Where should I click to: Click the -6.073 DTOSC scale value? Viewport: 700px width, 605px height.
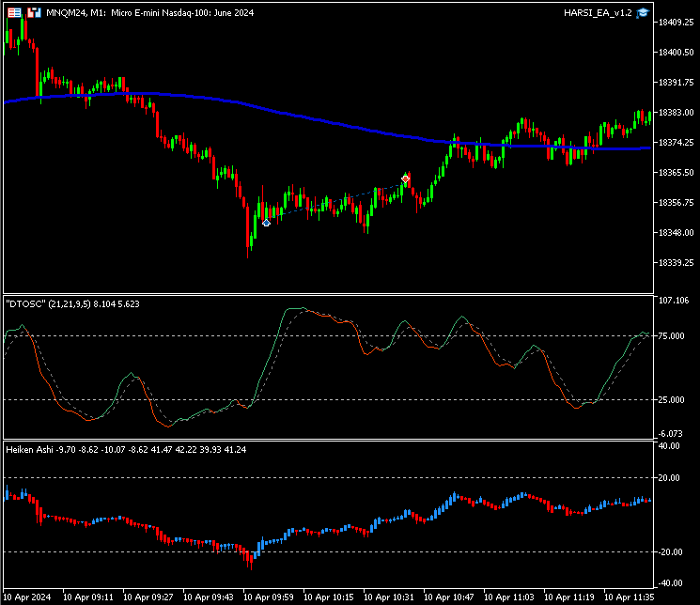click(x=671, y=433)
